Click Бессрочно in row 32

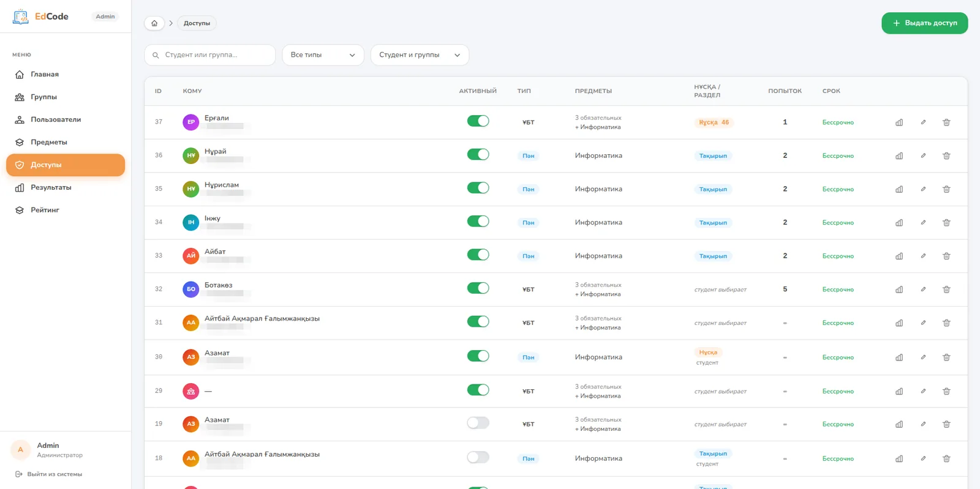pyautogui.click(x=838, y=289)
